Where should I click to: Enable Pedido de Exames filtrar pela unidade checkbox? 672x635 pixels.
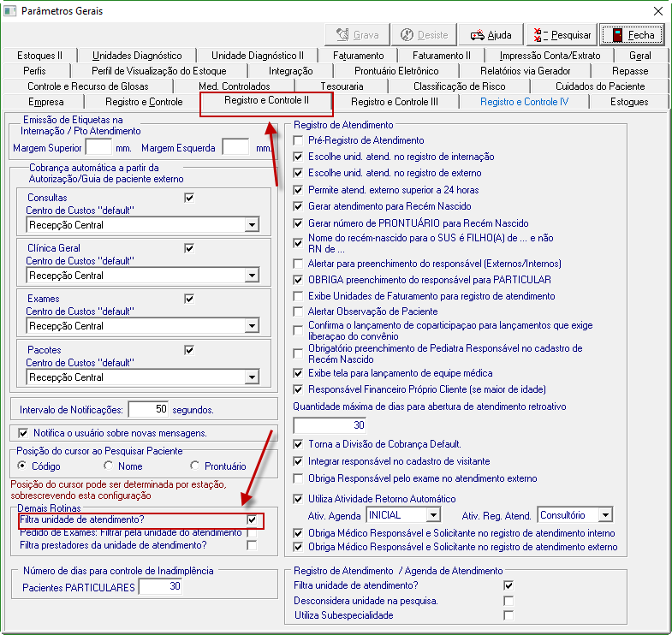[x=252, y=533]
